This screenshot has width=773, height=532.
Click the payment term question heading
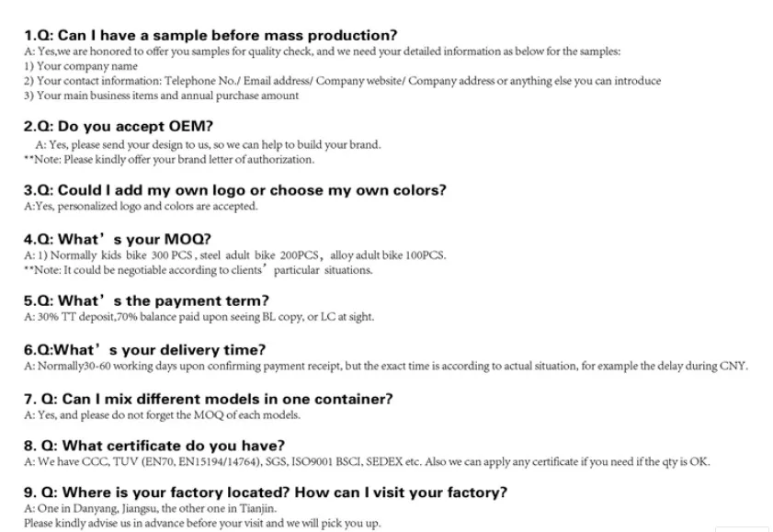(146, 300)
